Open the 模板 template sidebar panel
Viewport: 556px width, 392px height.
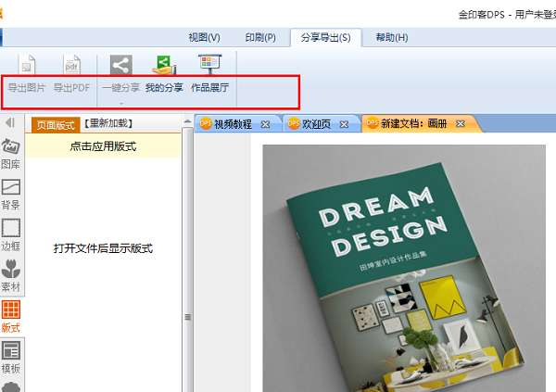(x=11, y=357)
